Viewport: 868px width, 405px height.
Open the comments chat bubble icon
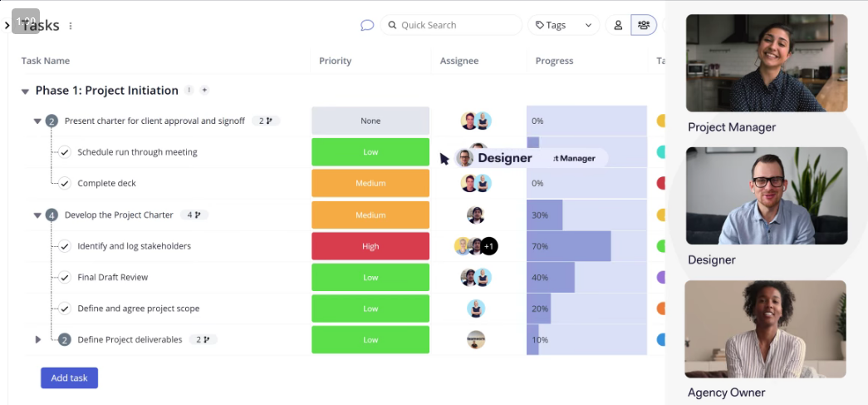coord(367,25)
